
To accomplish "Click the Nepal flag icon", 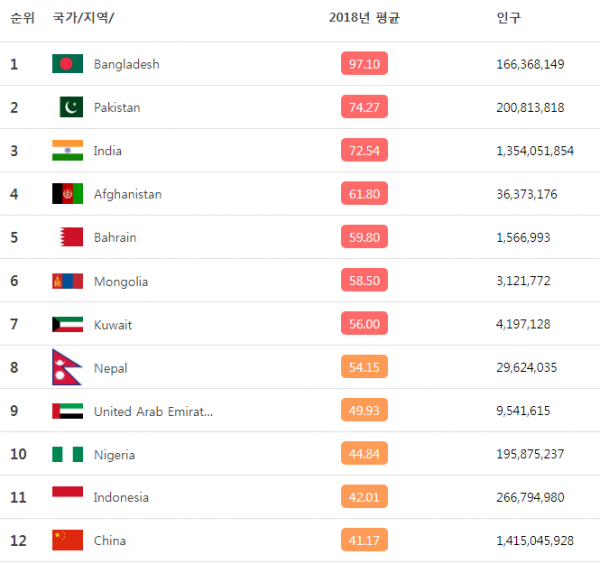I will point(65,368).
